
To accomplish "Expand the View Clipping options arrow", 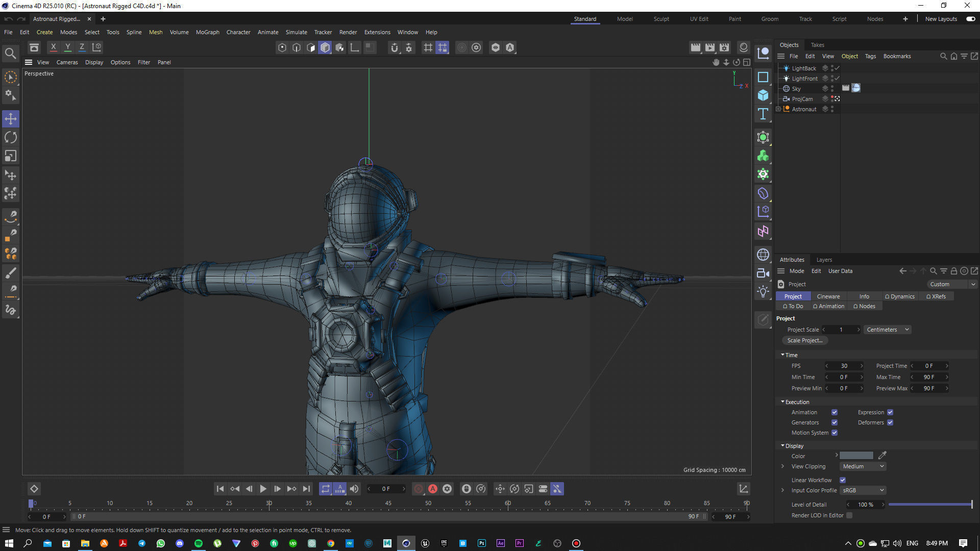I will pyautogui.click(x=782, y=466).
